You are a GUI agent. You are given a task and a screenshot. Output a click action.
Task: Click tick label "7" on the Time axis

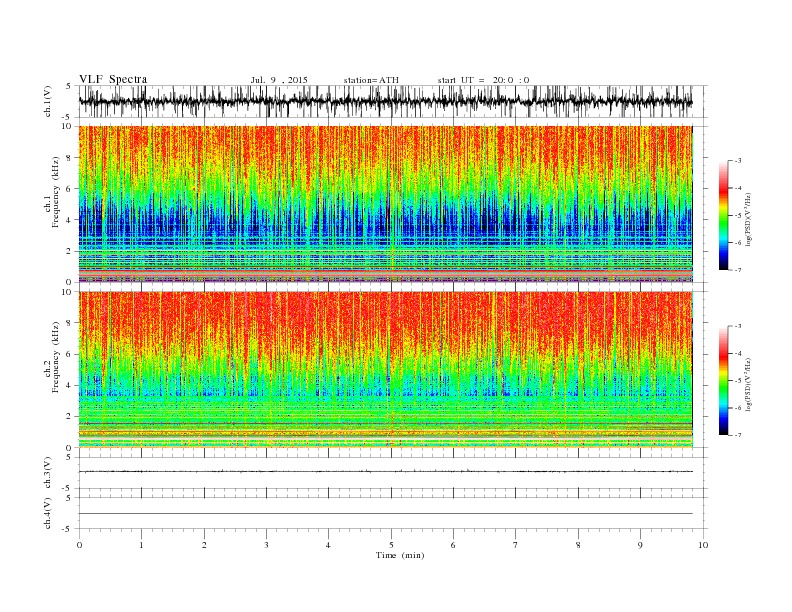click(x=516, y=545)
